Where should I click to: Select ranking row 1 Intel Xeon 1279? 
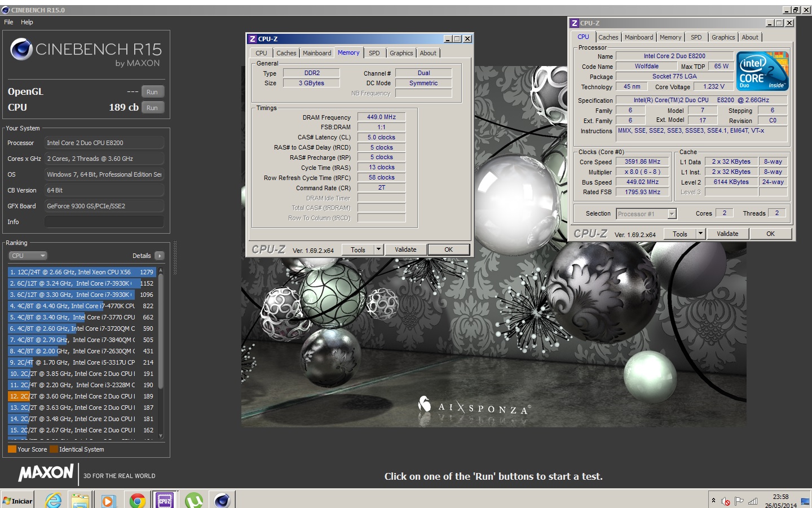pyautogui.click(x=82, y=272)
